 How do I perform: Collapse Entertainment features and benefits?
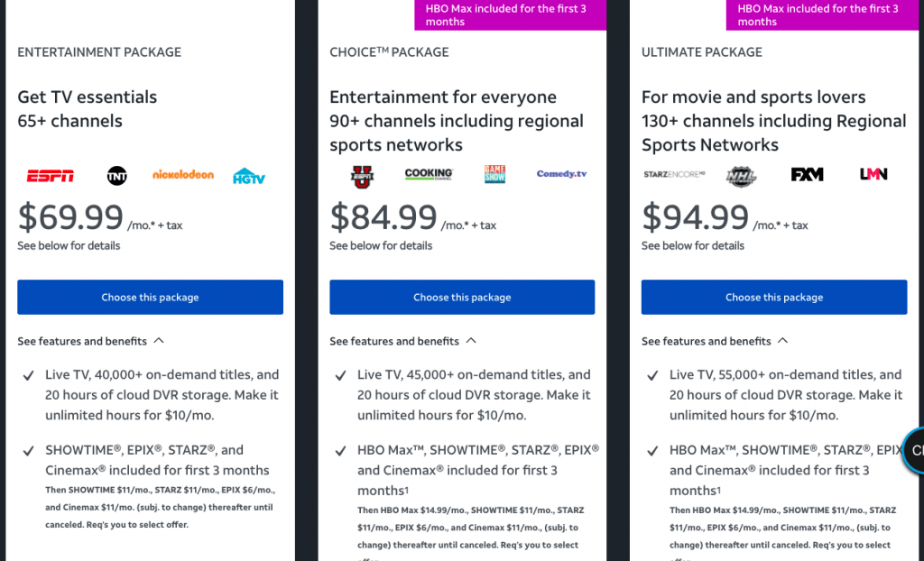[91, 341]
